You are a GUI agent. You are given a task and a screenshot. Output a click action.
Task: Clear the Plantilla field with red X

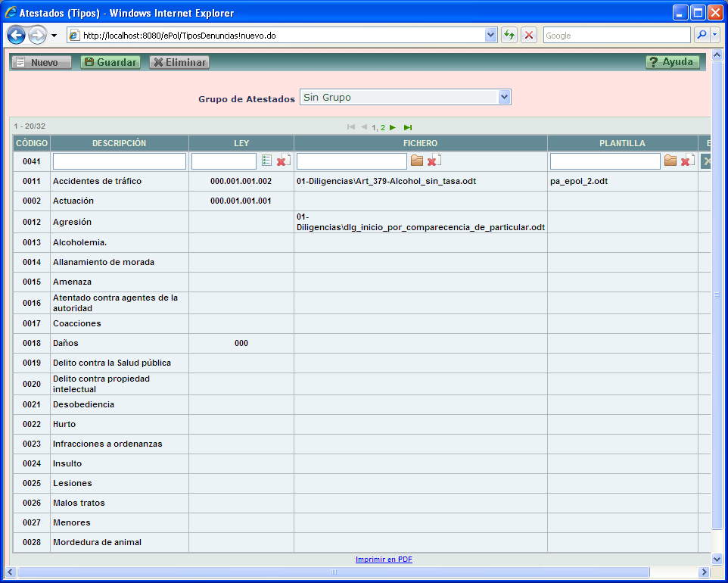click(x=686, y=161)
